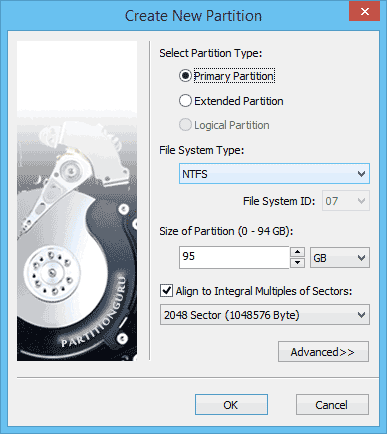The image size is (387, 434).
Task: Confirm partition creation with OK
Action: [231, 405]
